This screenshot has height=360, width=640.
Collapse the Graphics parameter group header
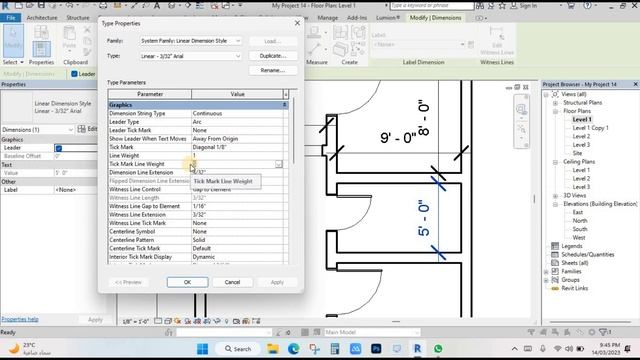tap(284, 105)
